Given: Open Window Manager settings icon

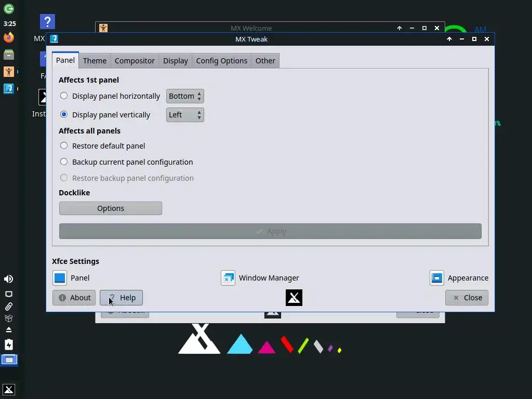Looking at the screenshot, I should coord(228,278).
